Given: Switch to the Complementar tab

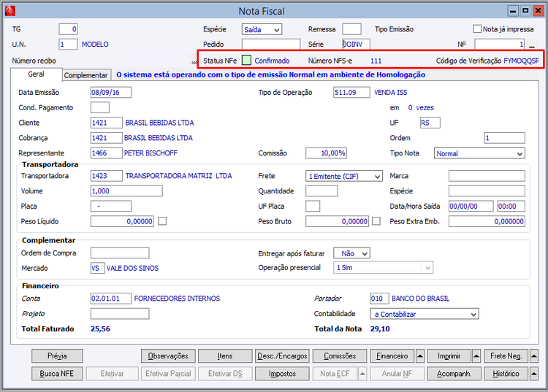Looking at the screenshot, I should pyautogui.click(x=86, y=75).
